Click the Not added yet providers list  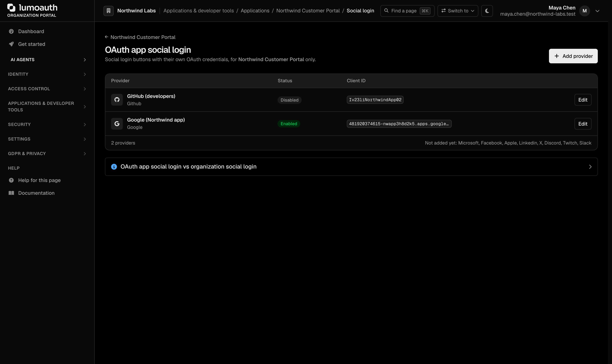click(x=508, y=143)
